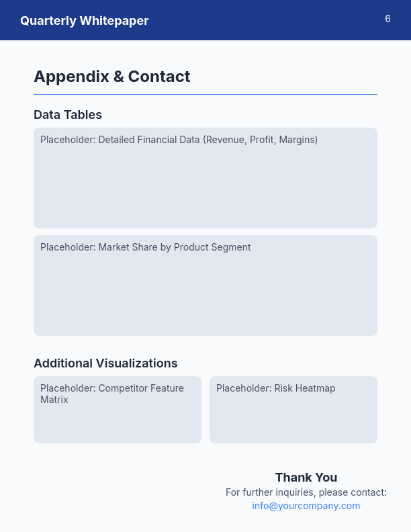Click the 'Placeholder: Risk Heatmap' label text

tap(275, 388)
